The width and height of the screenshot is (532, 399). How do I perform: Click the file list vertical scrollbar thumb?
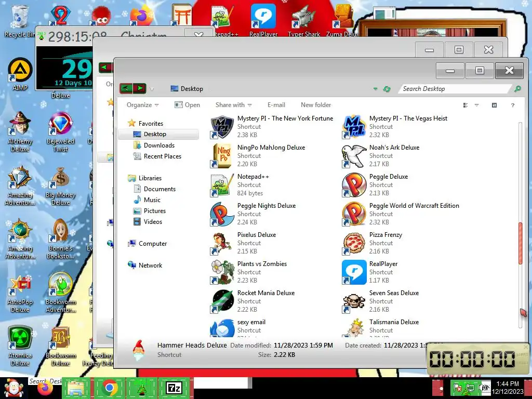(521, 243)
